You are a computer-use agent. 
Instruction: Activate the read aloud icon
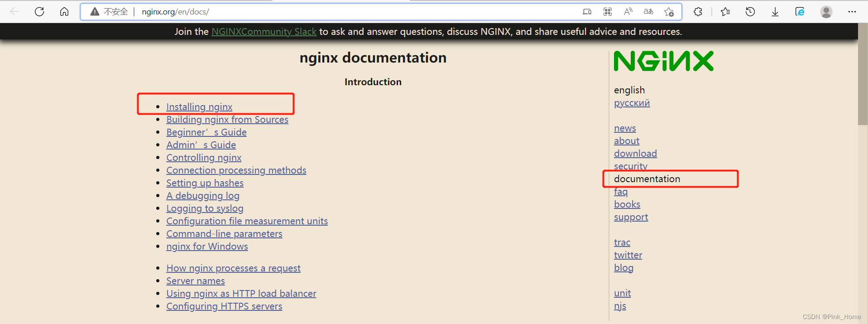tap(628, 12)
